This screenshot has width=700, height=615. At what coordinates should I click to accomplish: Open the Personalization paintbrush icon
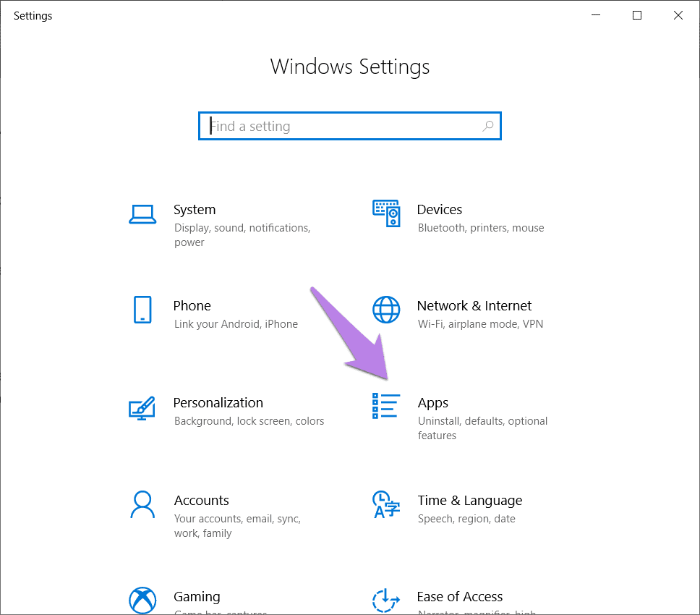(142, 408)
